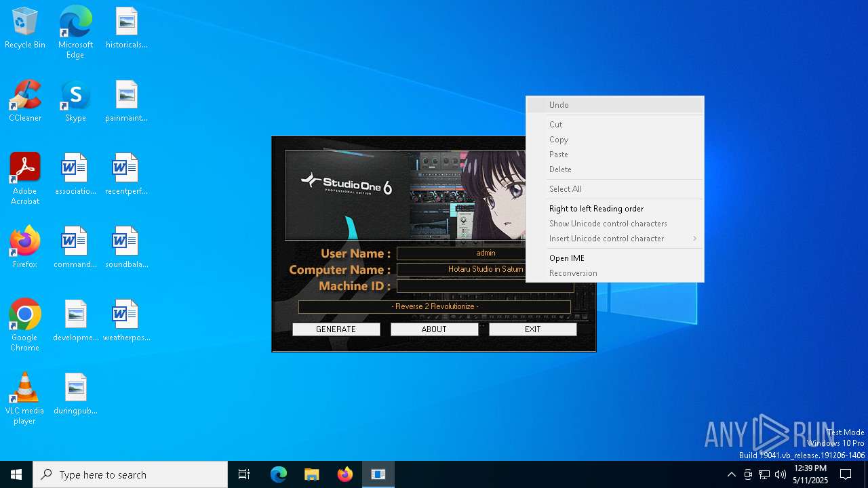Image resolution: width=868 pixels, height=488 pixels.
Task: Choose Open IME in the context menu
Action: (615, 258)
